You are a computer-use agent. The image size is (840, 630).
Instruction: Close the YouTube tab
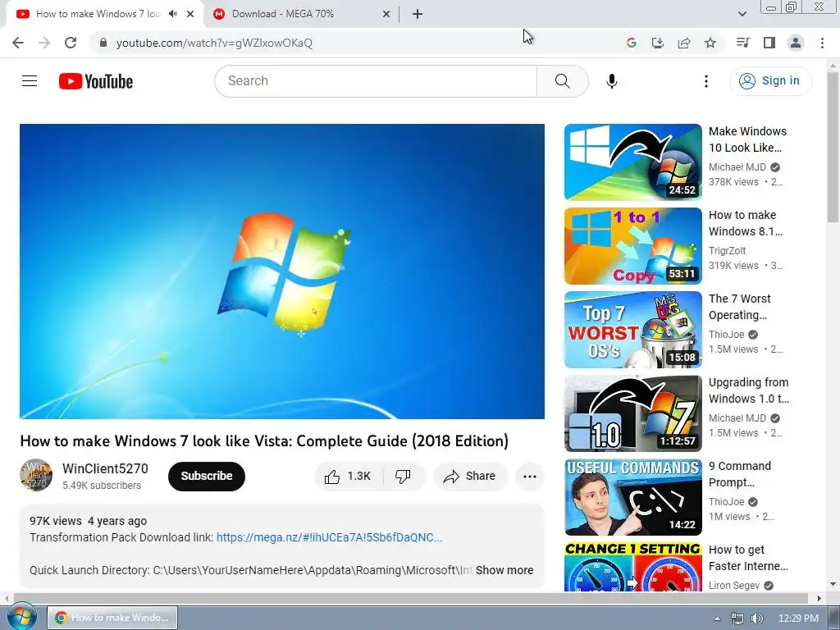(x=190, y=14)
